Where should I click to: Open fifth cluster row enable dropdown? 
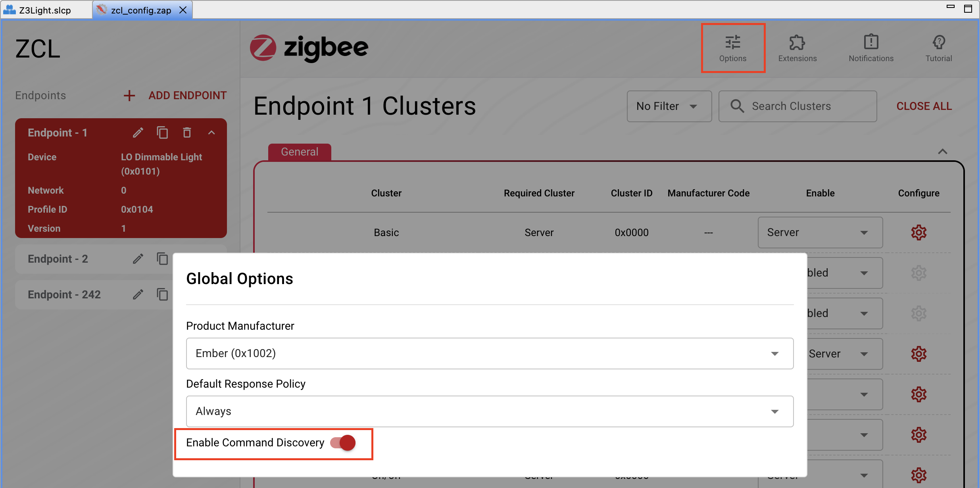point(845,394)
